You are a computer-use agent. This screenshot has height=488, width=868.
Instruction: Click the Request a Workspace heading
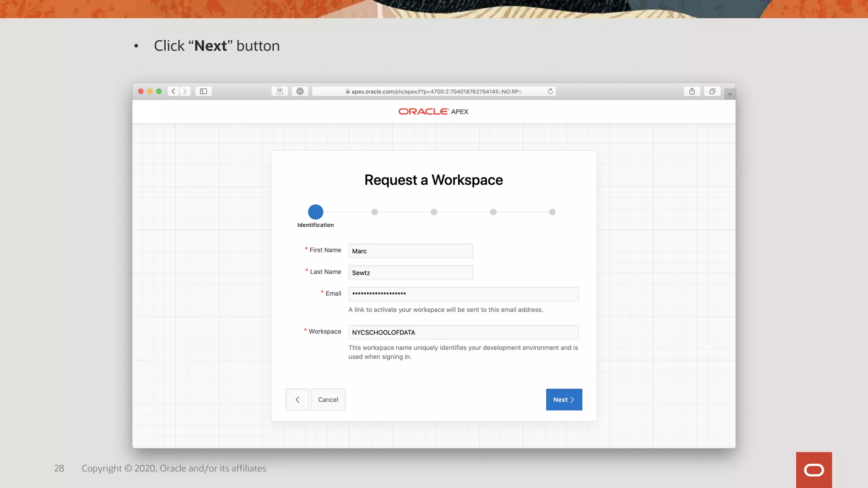tap(434, 180)
